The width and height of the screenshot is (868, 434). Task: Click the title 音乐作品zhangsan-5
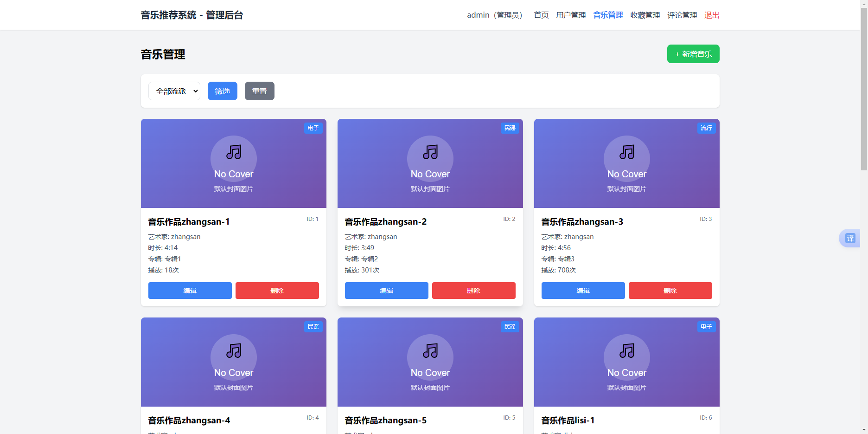point(386,421)
